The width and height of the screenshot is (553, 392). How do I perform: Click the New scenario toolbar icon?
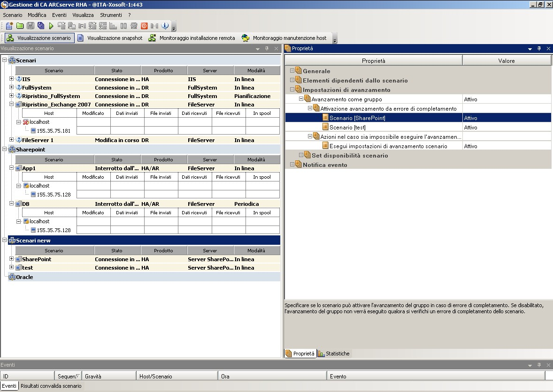[9, 26]
